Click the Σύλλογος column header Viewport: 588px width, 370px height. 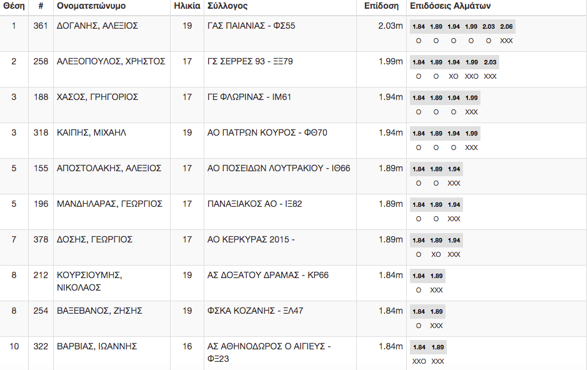227,6
